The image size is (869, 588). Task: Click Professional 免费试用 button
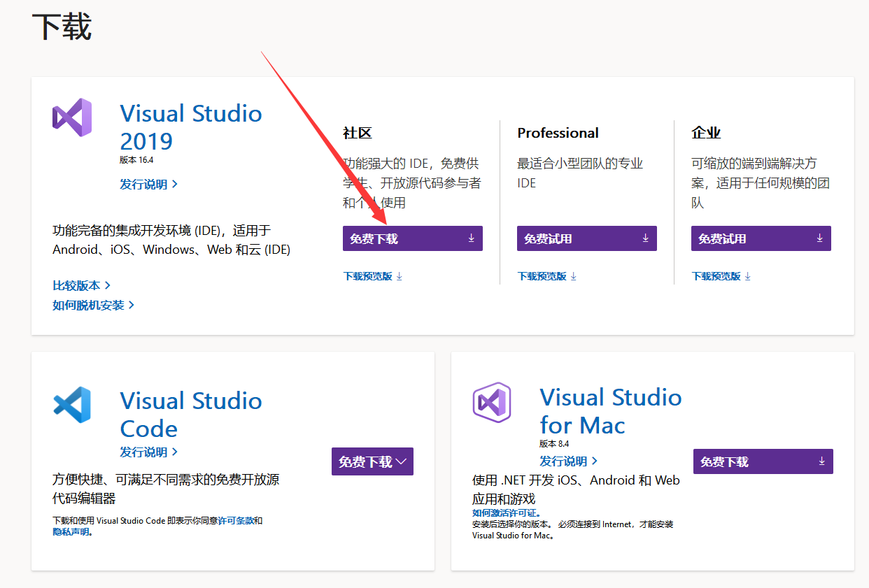point(587,238)
